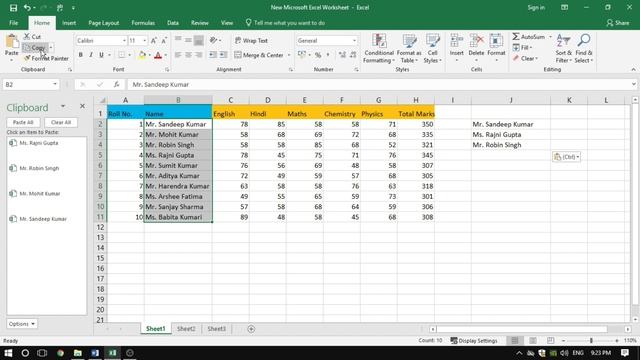Click the Increase Decimal icon
Screen dimensions: 640x360
coord(342,55)
